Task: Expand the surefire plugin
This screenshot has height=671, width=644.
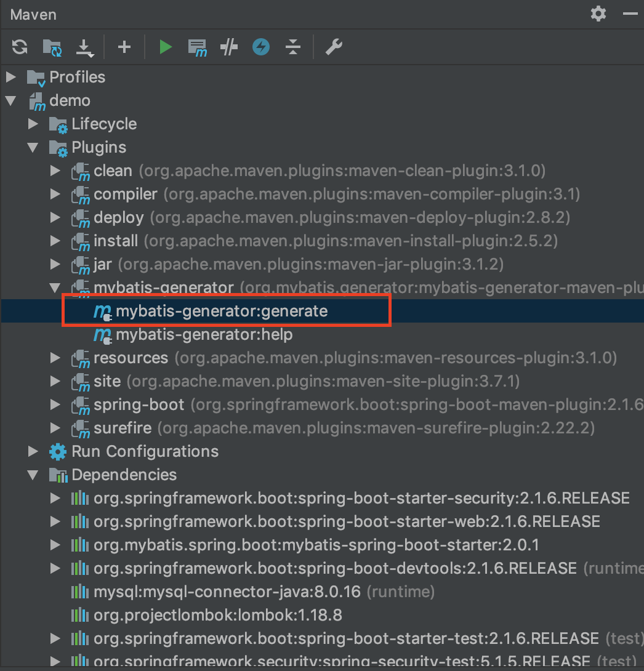Action: coord(55,428)
